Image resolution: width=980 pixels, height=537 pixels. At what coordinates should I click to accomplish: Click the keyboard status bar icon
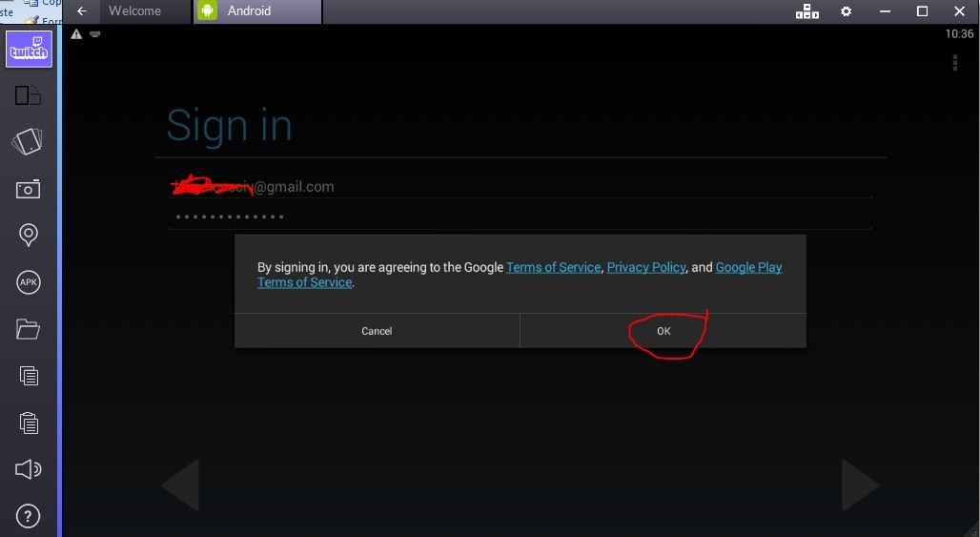pyautogui.click(x=95, y=33)
